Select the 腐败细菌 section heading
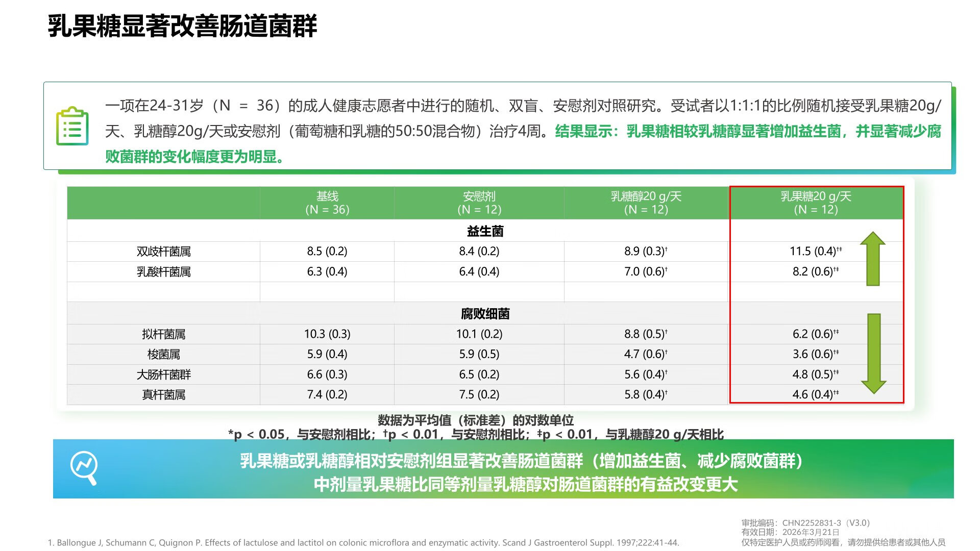980x551 pixels. tap(485, 314)
